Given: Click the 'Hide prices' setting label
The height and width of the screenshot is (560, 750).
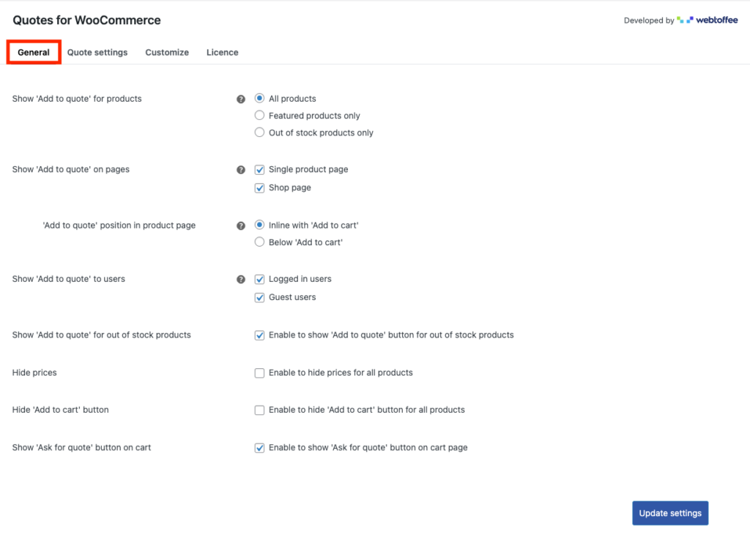Looking at the screenshot, I should coord(34,373).
